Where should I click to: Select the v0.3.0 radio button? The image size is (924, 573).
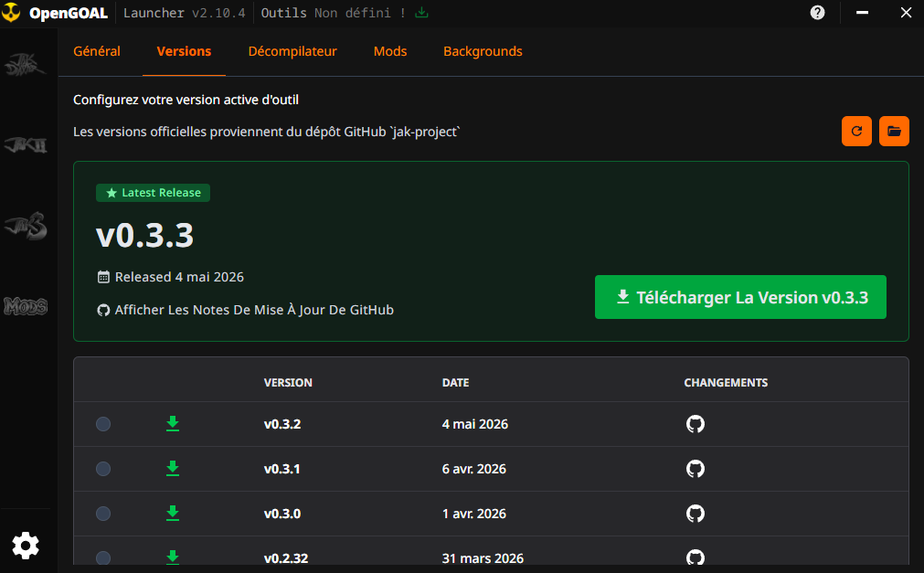[103, 514]
